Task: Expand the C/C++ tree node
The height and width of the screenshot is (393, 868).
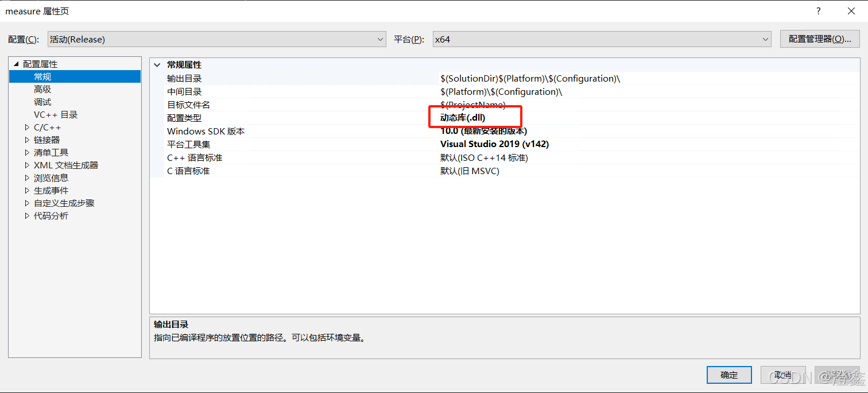Action: (27, 127)
